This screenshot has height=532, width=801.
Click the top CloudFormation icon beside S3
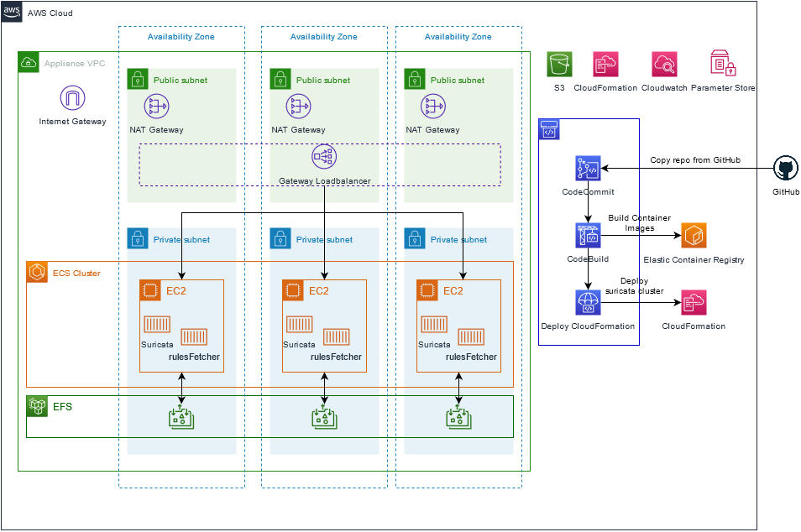point(605,65)
